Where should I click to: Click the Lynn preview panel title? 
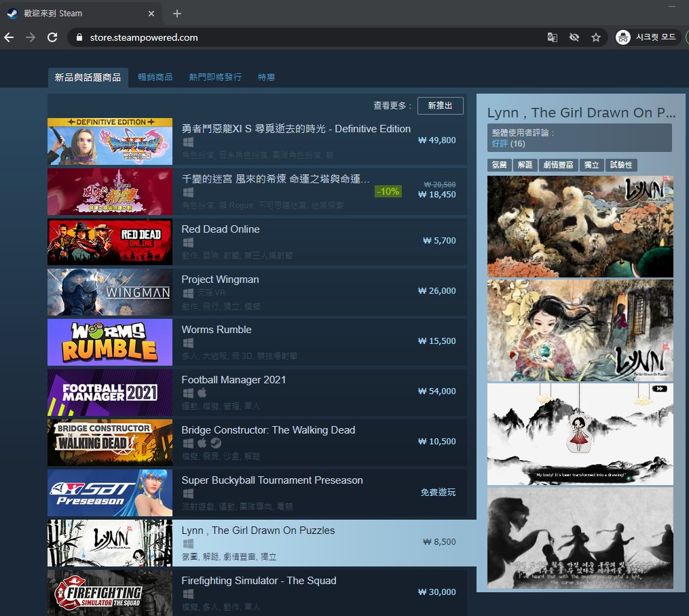pyautogui.click(x=581, y=113)
